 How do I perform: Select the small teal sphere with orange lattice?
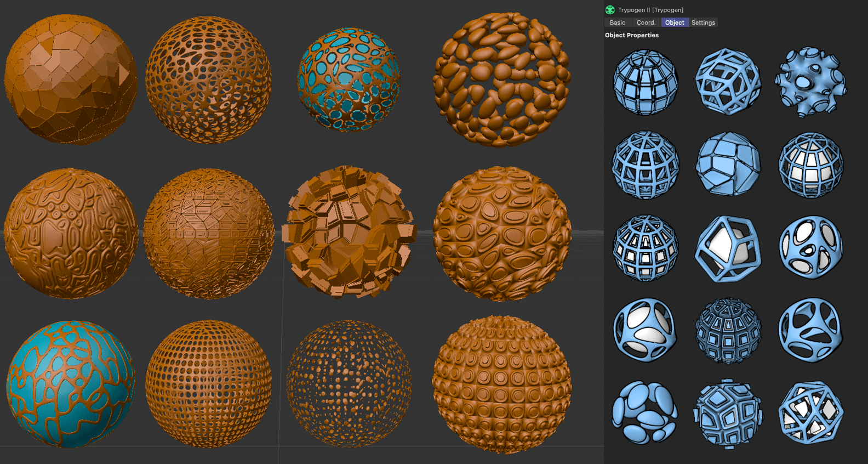coord(349,80)
